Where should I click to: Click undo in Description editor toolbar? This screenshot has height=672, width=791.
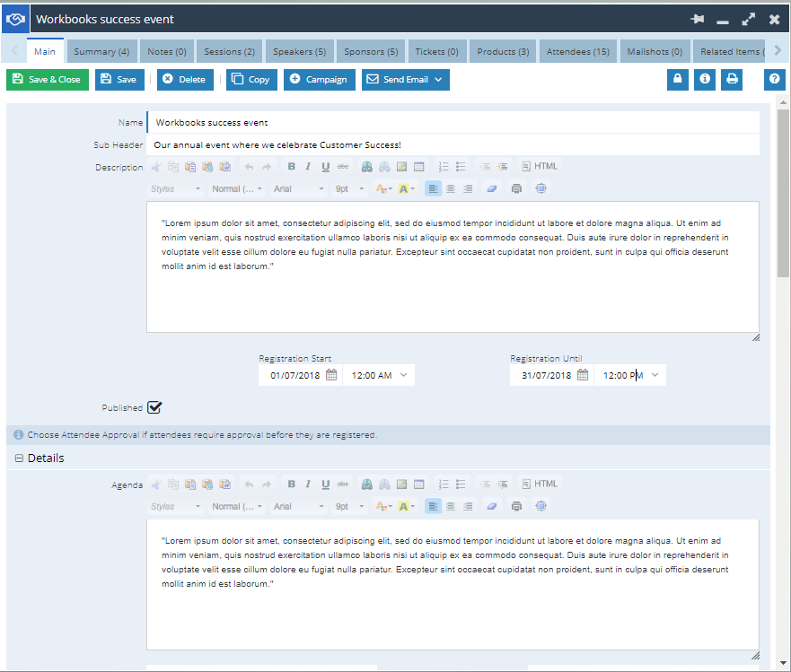(250, 166)
